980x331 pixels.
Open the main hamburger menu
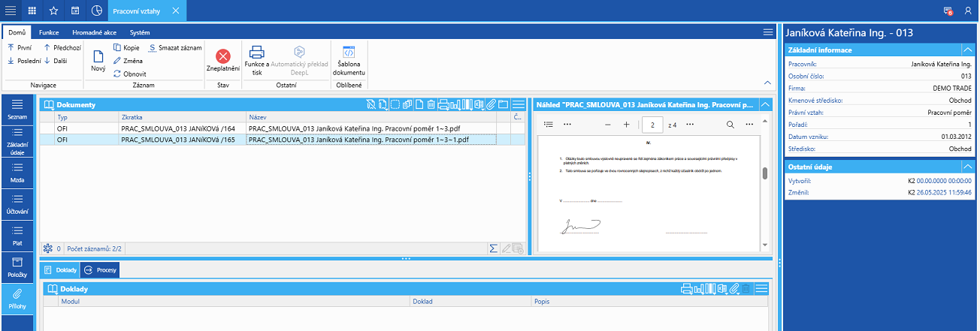click(x=11, y=11)
